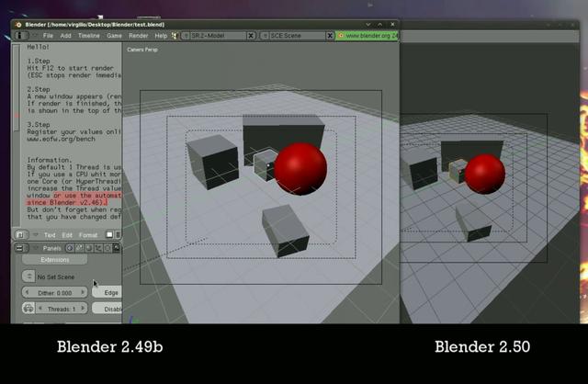Open the text editor window type icon
Screen dimensions: 588x384
coord(20,235)
